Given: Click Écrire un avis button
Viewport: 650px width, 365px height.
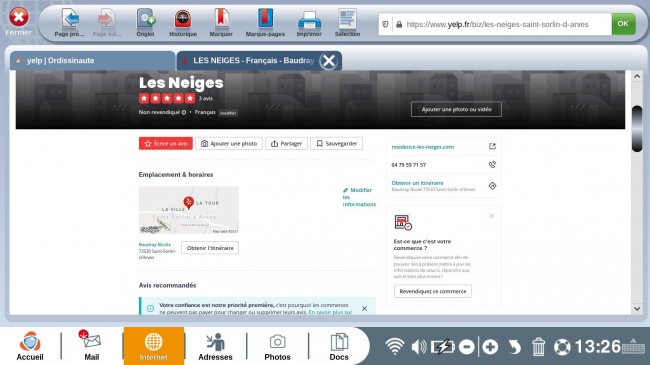Looking at the screenshot, I should [166, 144].
